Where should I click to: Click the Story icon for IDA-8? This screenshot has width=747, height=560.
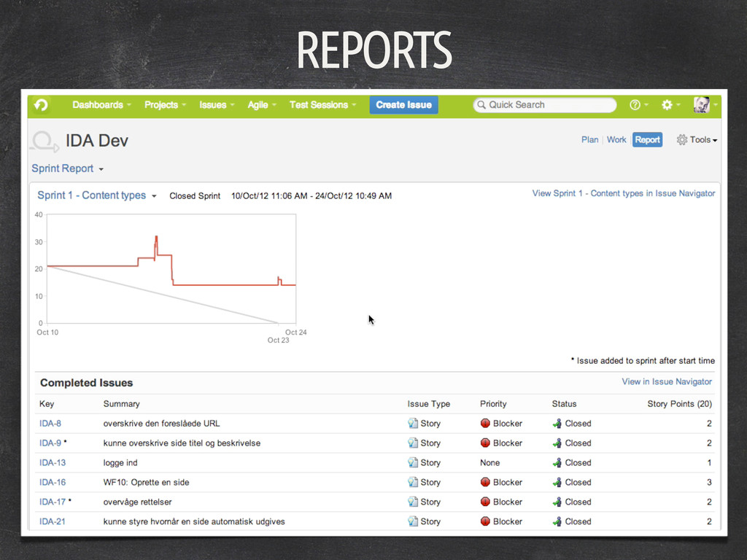pyautogui.click(x=413, y=424)
